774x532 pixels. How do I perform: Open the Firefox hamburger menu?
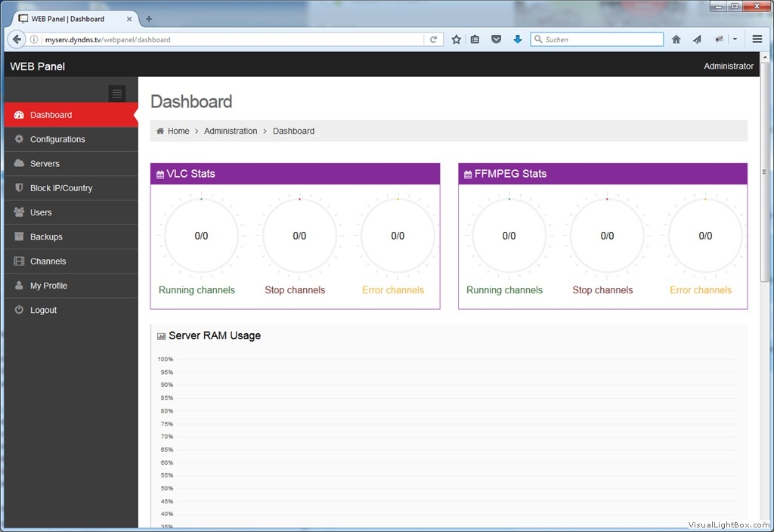tap(757, 39)
